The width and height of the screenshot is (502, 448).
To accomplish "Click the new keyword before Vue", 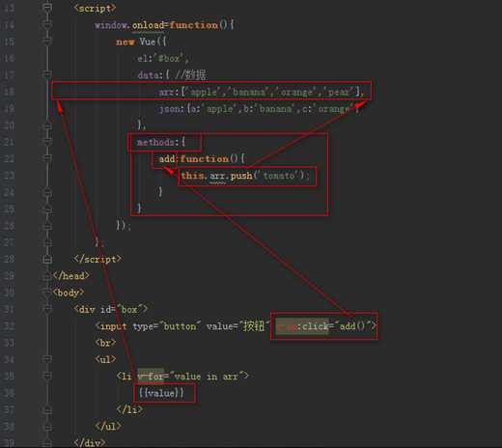I will pyautogui.click(x=125, y=42).
